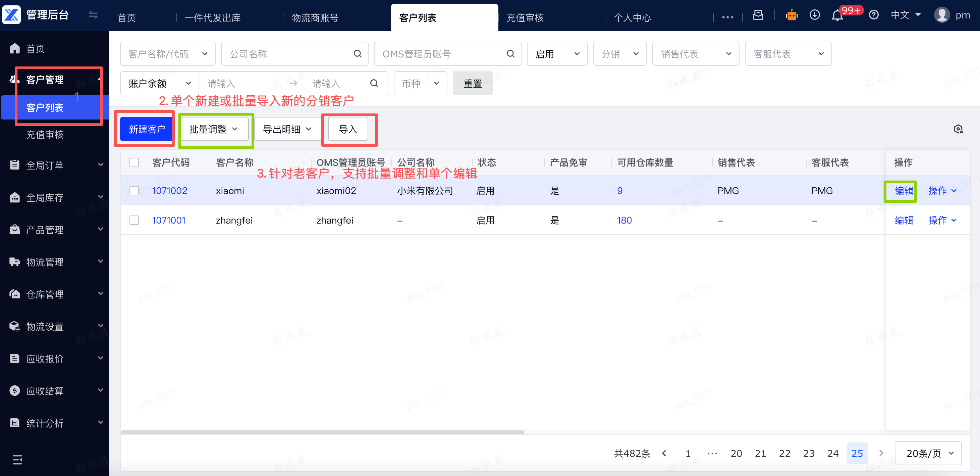Check the xiaomi customer row checkbox
The height and width of the screenshot is (476, 980).
click(x=134, y=190)
